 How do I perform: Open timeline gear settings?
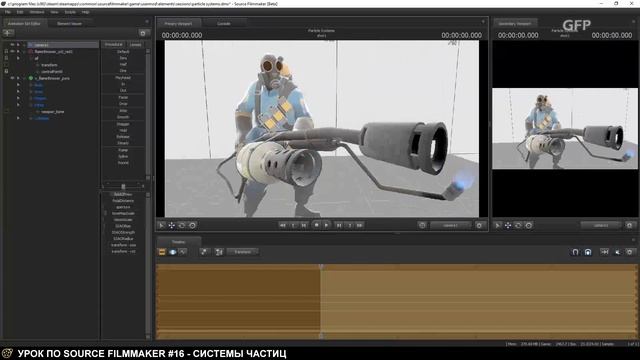click(629, 252)
